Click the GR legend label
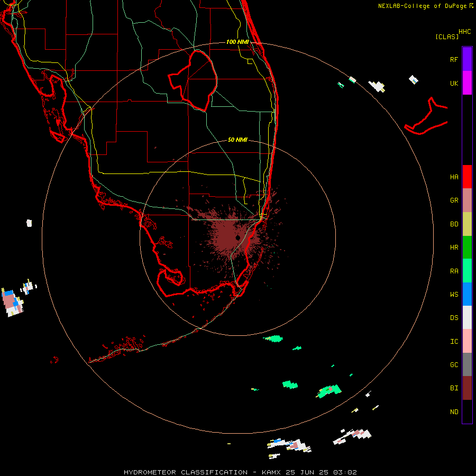This screenshot has height=476, width=476. coord(454,200)
